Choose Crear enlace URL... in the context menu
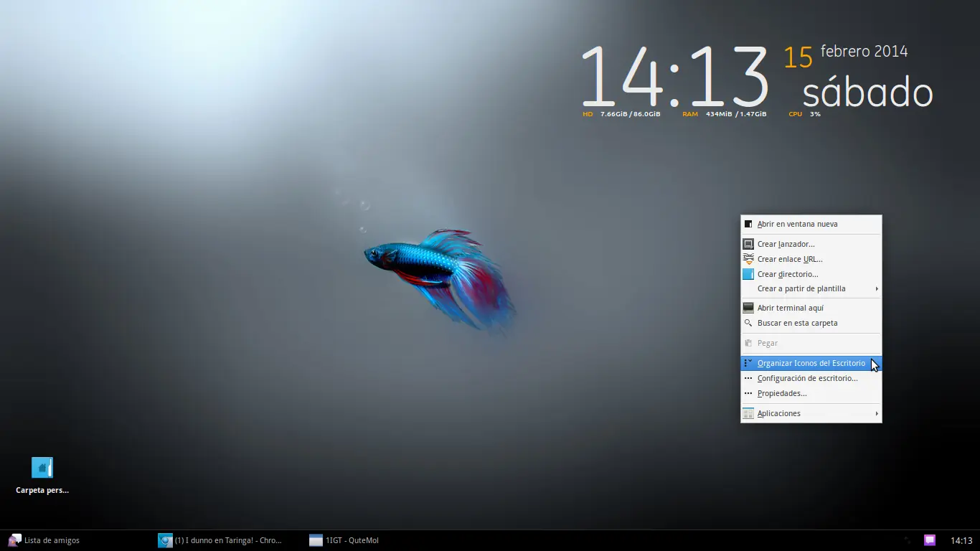 (811, 259)
